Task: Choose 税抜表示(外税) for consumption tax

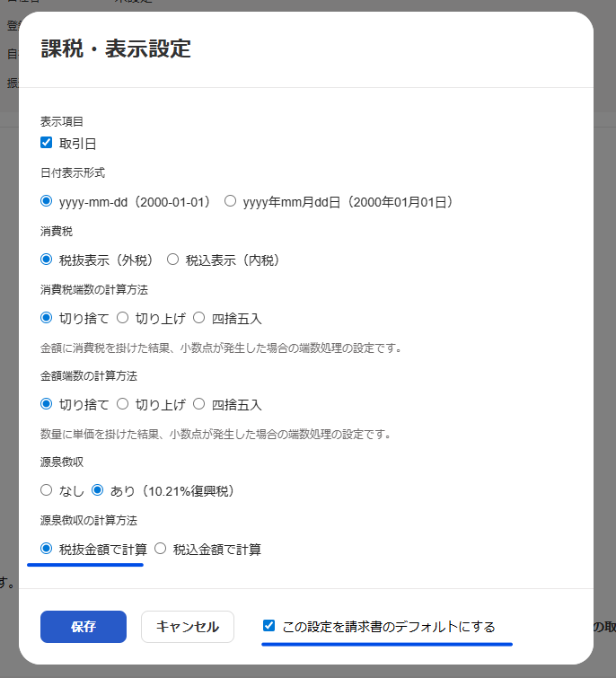Action: point(47,260)
